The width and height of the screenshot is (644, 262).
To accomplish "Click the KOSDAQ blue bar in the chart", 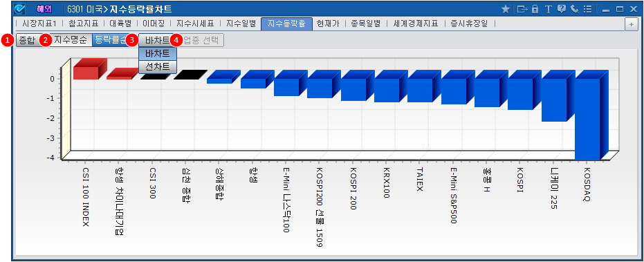I will coord(587,118).
